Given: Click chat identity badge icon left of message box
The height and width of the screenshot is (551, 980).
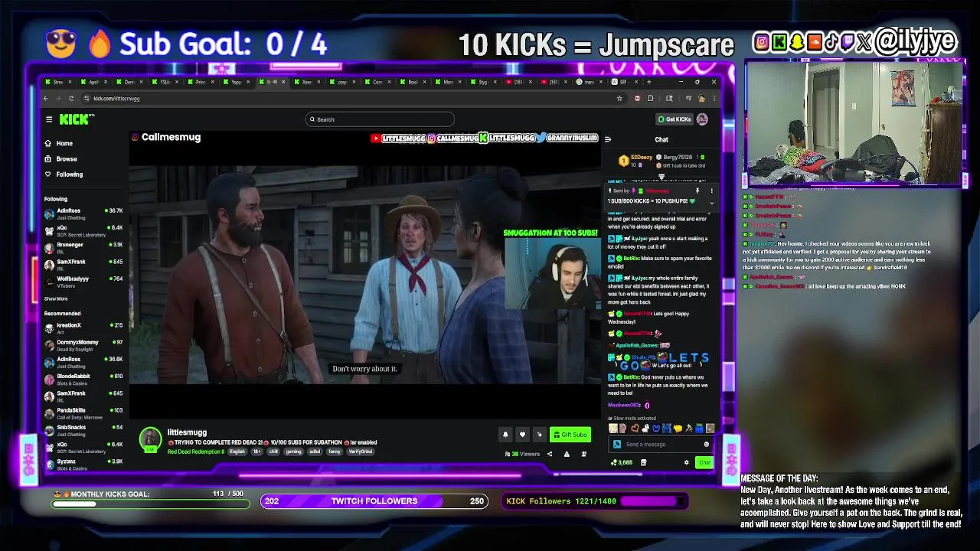Looking at the screenshot, I should point(616,445).
